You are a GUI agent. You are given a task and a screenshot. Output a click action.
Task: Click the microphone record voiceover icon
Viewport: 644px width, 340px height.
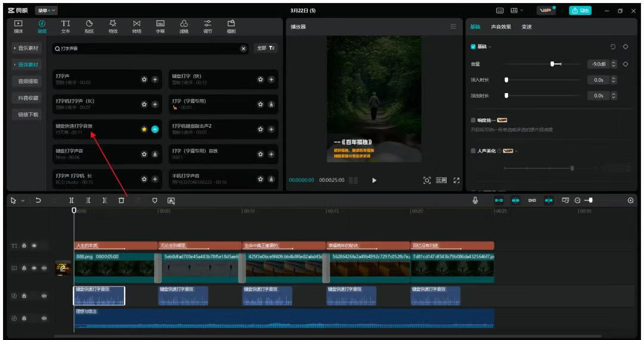pos(475,200)
